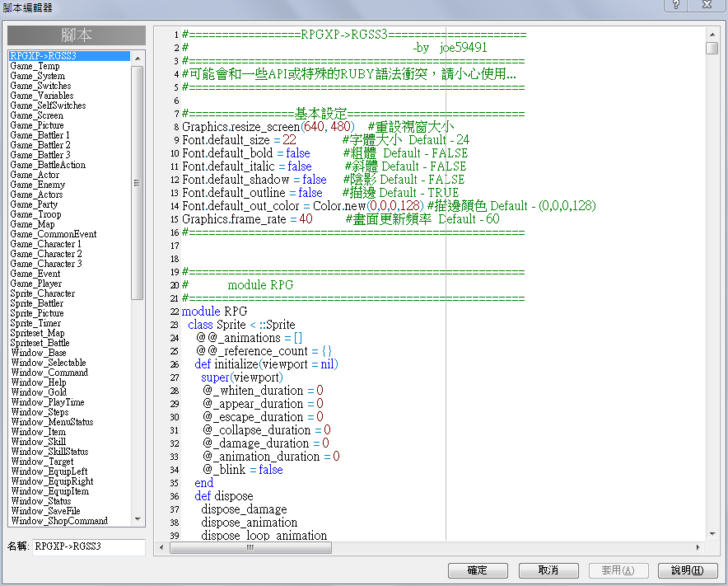Click the script list scroll up arrow
This screenshot has height=586, width=728.
(x=138, y=58)
